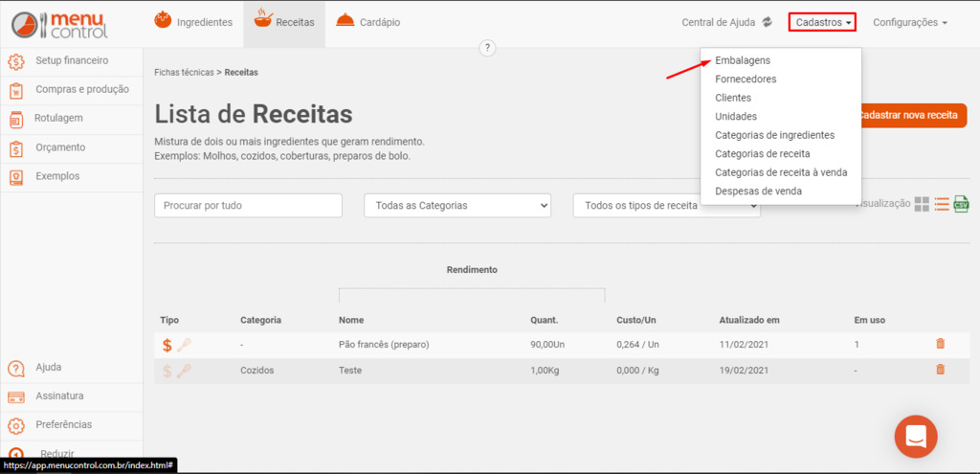The image size is (980, 474).
Task: Select Categorias de ingredientes
Action: coord(775,135)
